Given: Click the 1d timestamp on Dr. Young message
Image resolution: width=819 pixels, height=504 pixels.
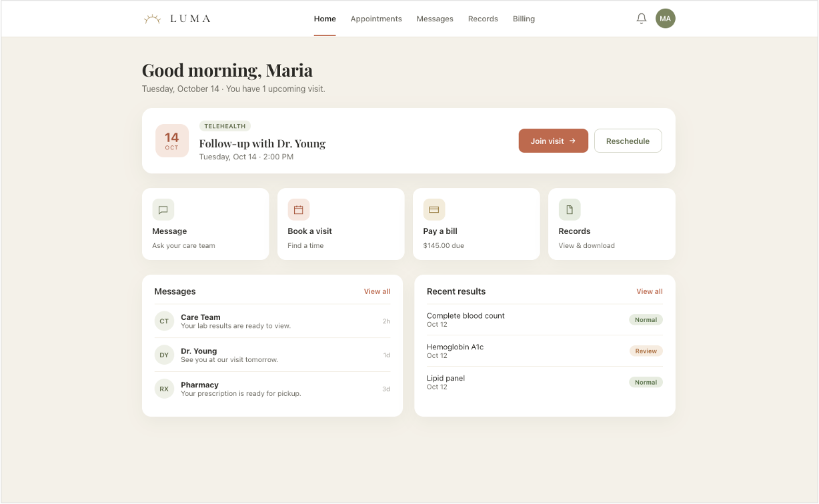Looking at the screenshot, I should click(387, 355).
